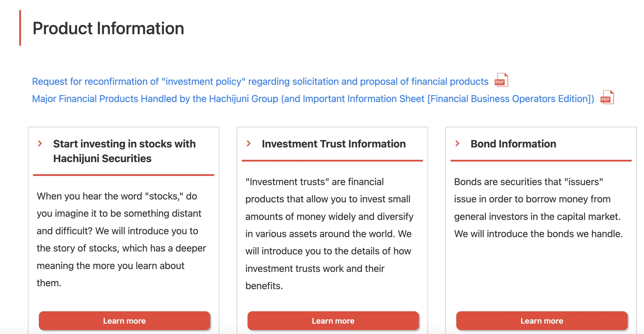Select the stocks card description text

click(x=122, y=239)
